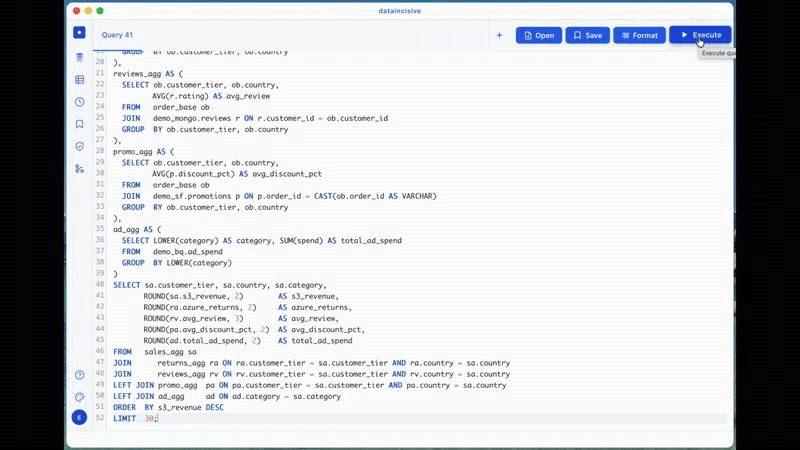
Task: Click 'FROM sales_agg sa' on line 46
Action: 155,352
